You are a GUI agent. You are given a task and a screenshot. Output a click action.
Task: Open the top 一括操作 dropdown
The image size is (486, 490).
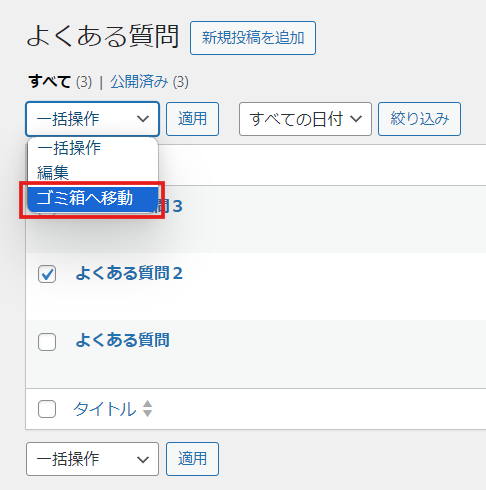(92, 119)
